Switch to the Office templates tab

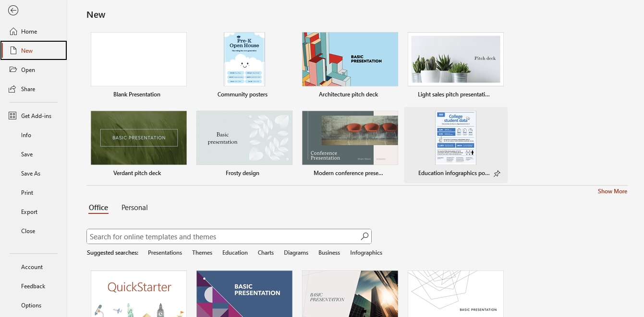[x=98, y=208]
